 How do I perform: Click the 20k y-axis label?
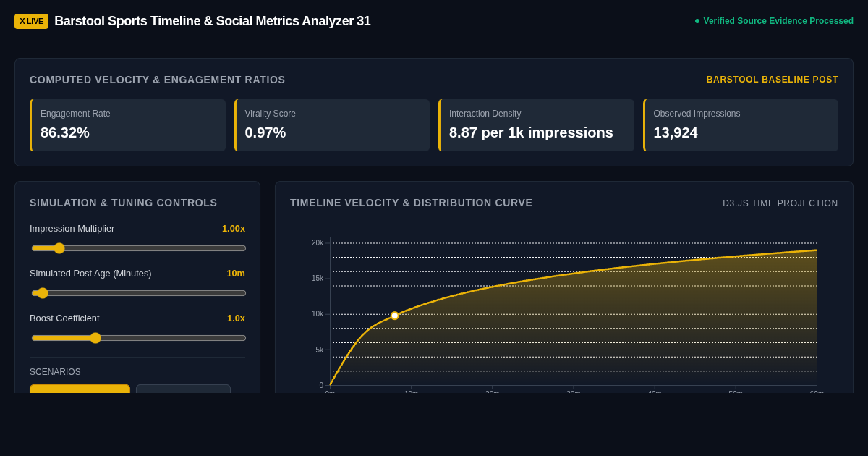[x=318, y=242]
